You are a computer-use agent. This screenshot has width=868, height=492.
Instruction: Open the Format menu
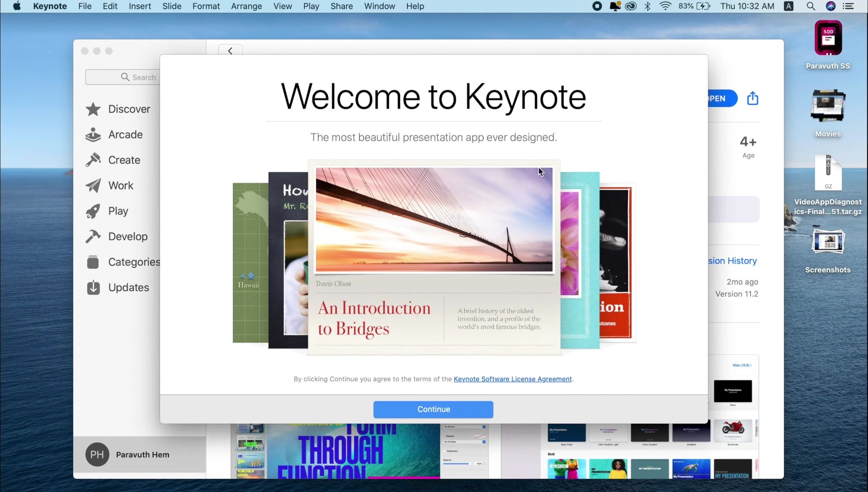coord(206,6)
